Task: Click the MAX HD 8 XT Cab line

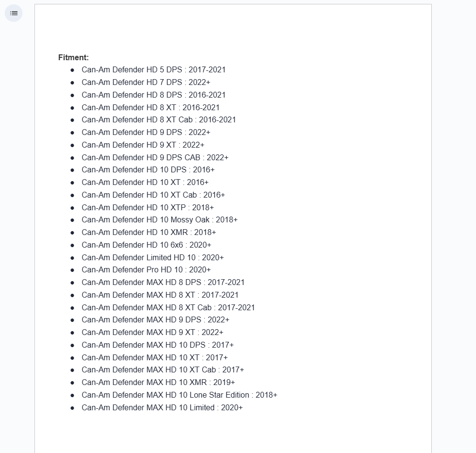Action: click(168, 308)
